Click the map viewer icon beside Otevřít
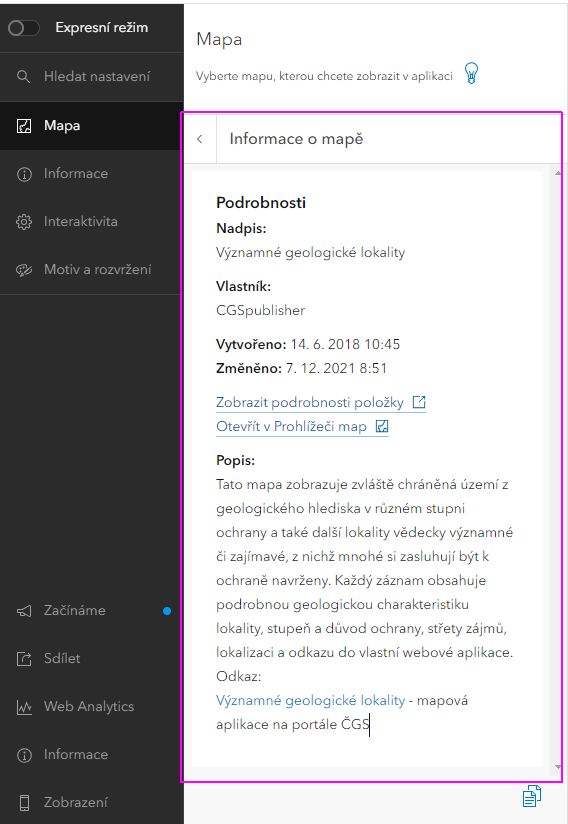This screenshot has width=568, height=824. click(382, 426)
